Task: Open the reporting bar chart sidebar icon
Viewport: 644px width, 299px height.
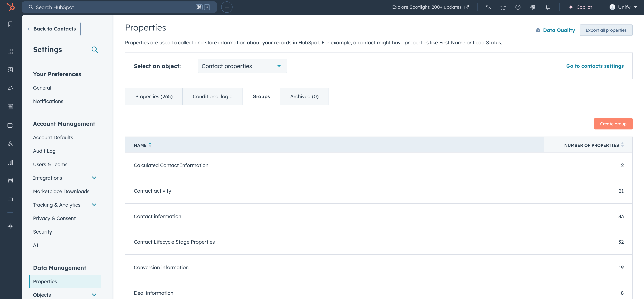Action: [10, 162]
